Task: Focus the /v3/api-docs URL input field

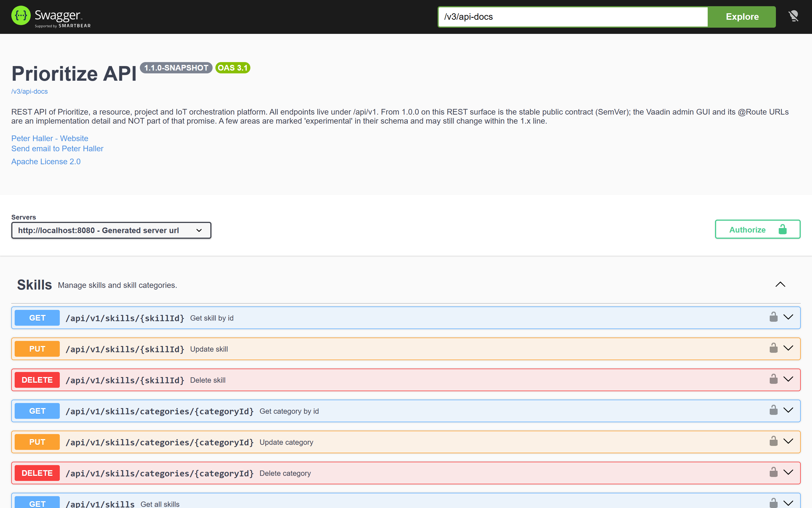Action: (573, 17)
